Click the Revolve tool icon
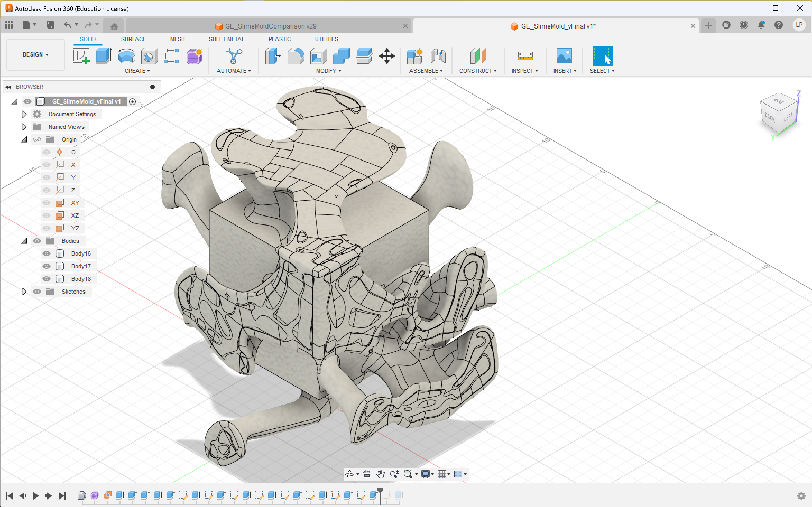The width and height of the screenshot is (812, 507). (x=127, y=56)
